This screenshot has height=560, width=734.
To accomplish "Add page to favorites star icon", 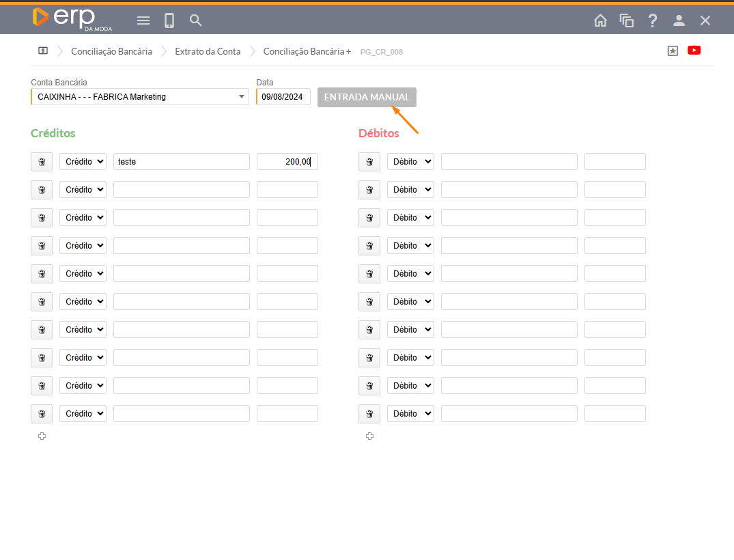I will (x=673, y=51).
